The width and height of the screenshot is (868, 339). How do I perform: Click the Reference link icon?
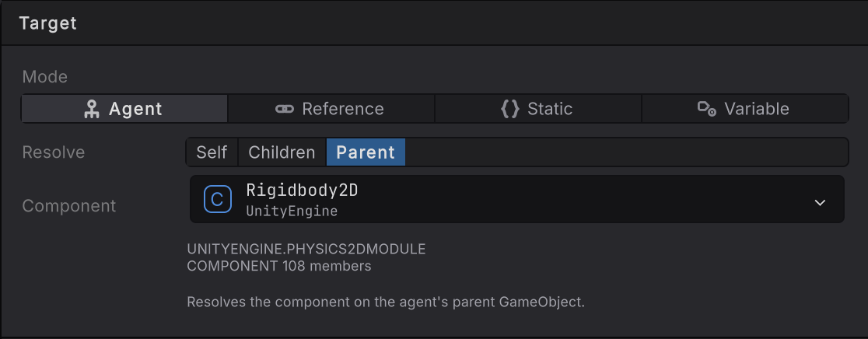285,109
